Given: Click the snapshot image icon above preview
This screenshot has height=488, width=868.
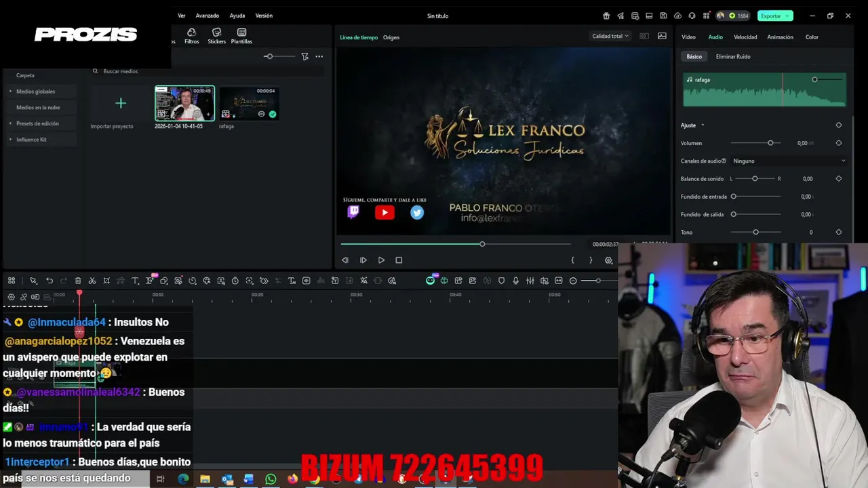Looking at the screenshot, I should [662, 36].
